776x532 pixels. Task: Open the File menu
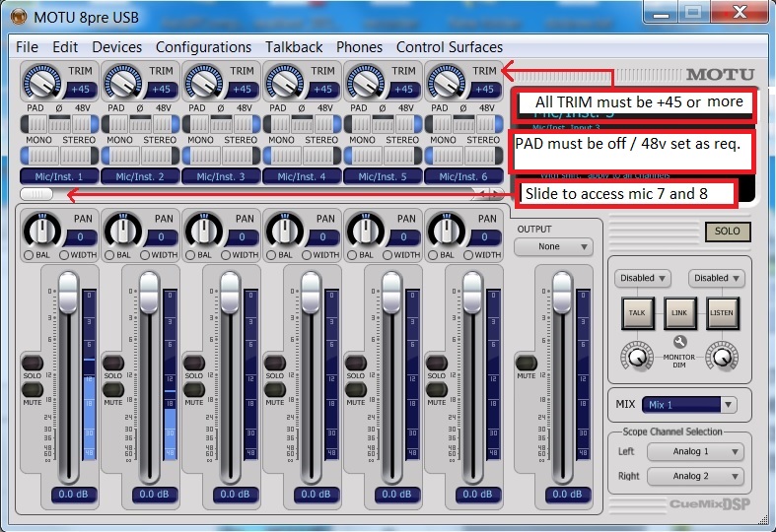point(27,47)
